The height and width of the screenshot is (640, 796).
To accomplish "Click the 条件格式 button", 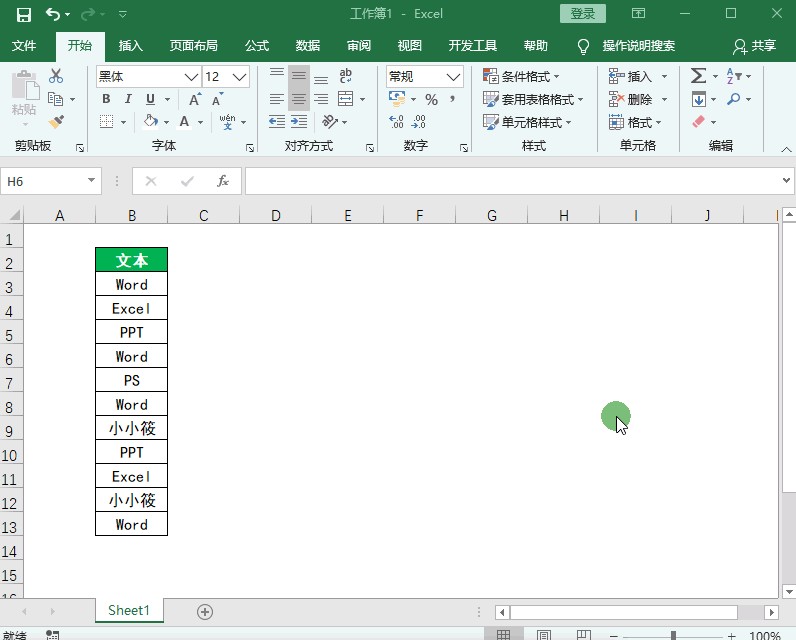I will pos(522,77).
